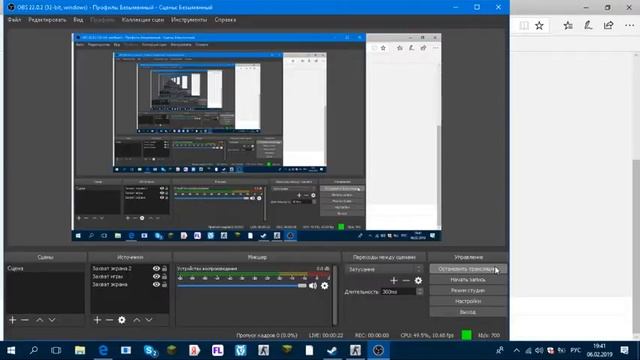Open the system tray volume icon

point(539,351)
